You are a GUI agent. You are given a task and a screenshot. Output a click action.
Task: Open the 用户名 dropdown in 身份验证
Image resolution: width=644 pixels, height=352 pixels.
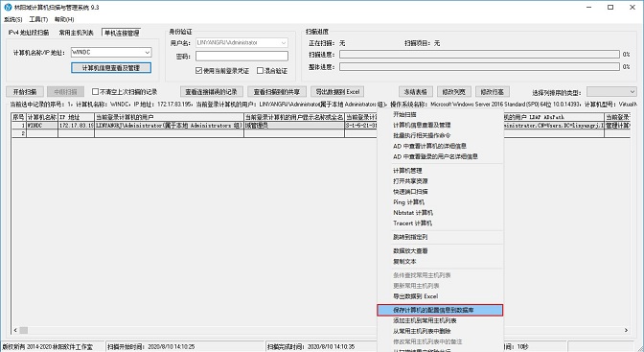(284, 43)
